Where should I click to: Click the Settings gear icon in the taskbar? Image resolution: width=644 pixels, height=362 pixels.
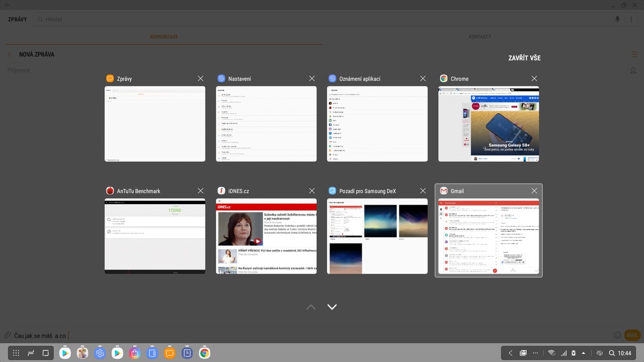coord(100,353)
